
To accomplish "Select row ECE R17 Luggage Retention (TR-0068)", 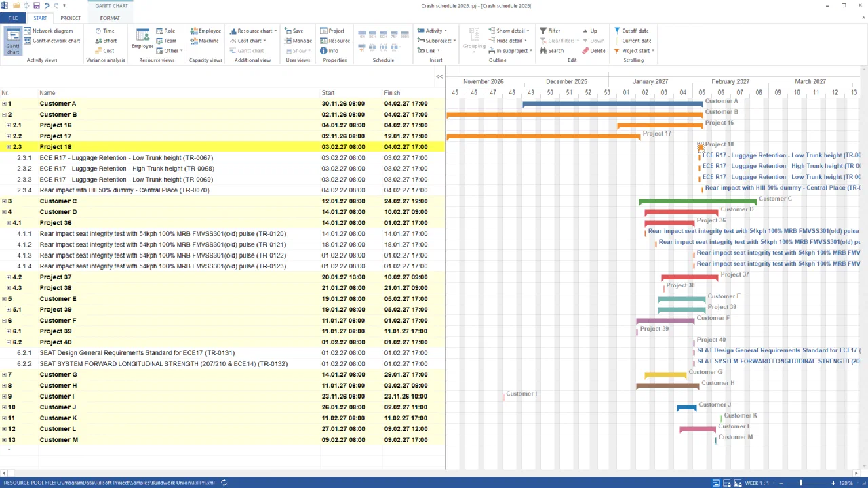I will [222, 169].
